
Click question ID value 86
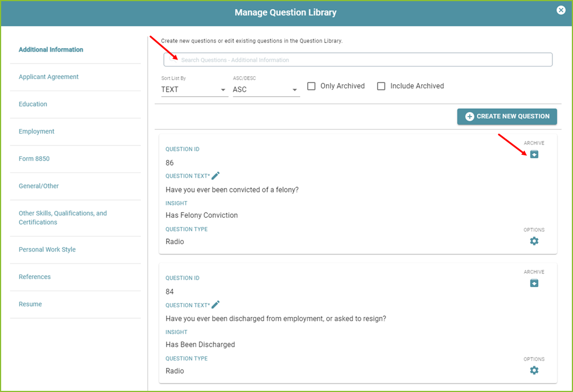[x=170, y=163]
